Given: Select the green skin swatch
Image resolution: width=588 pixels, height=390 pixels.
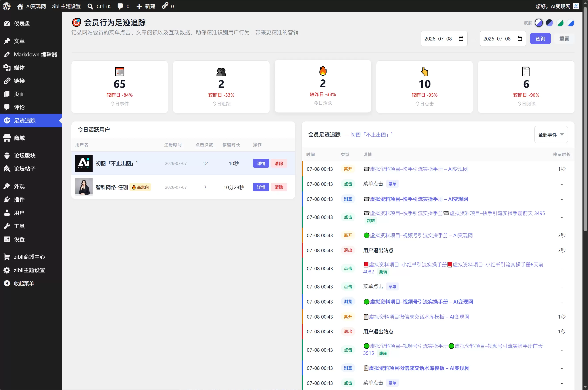Looking at the screenshot, I should click(560, 23).
